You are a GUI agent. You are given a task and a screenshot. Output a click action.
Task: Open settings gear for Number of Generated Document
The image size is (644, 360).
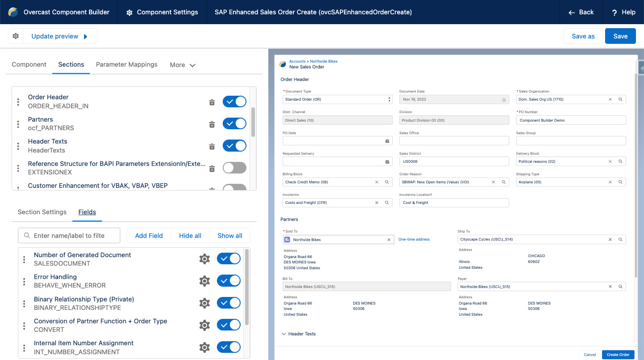click(204, 258)
